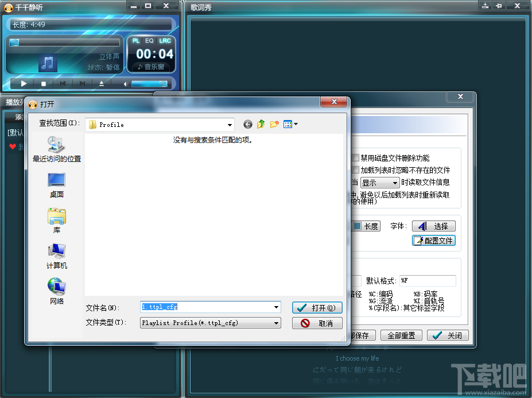Expand the filename history dropdown arrow
The image size is (532, 398).
277,307
